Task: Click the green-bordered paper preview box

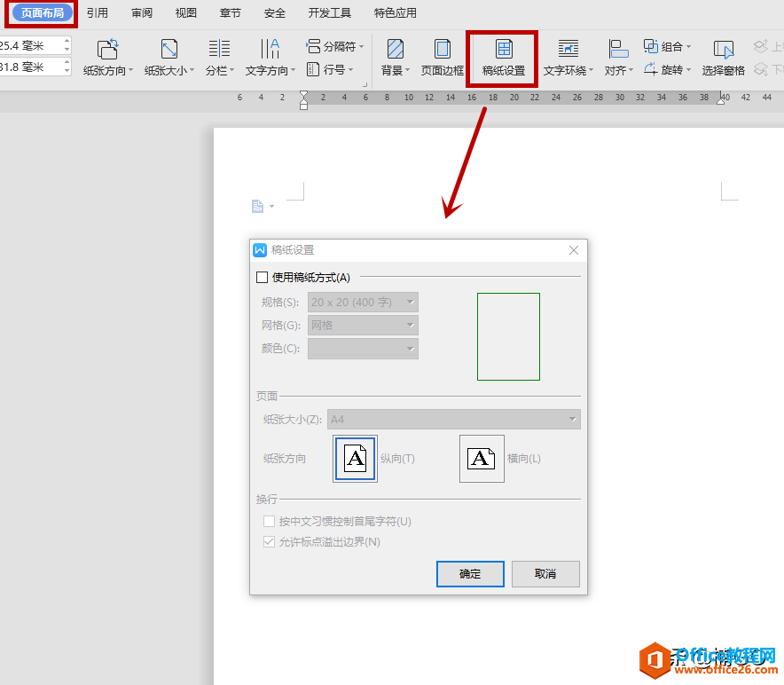Action: 508,337
